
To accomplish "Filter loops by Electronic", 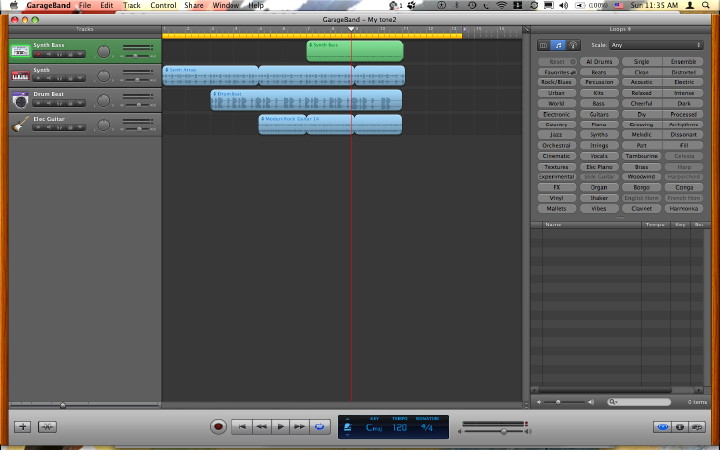I will pos(556,114).
